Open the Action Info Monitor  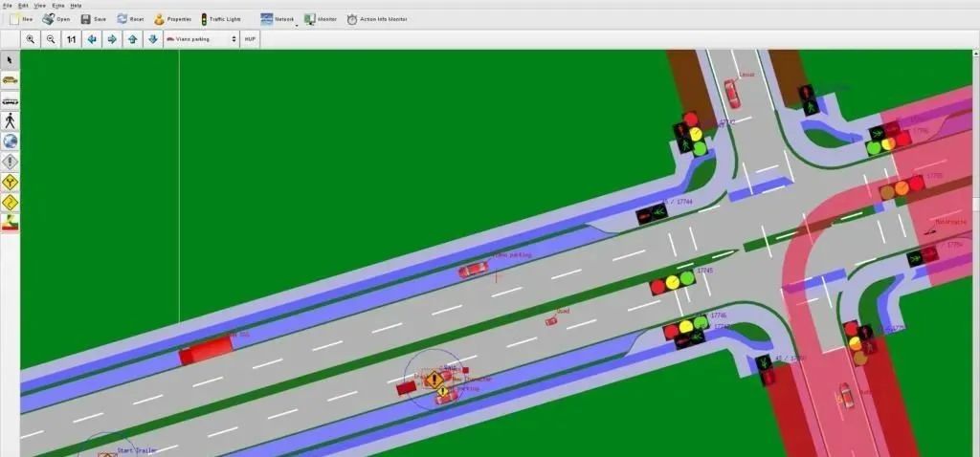click(377, 19)
